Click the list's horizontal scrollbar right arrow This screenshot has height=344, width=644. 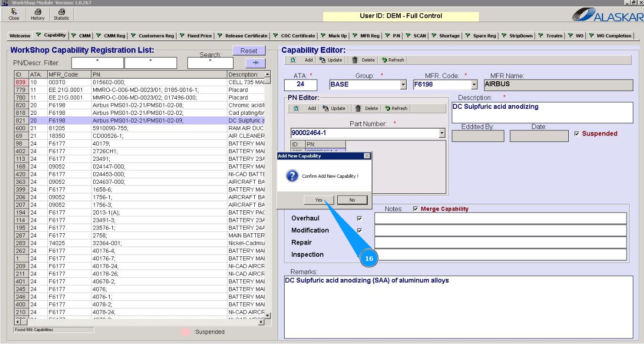[x=262, y=322]
